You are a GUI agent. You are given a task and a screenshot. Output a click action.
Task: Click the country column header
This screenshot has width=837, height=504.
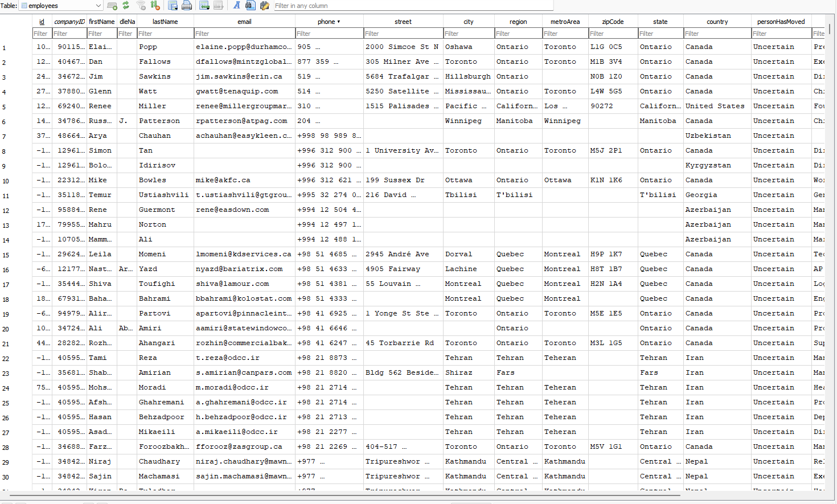pyautogui.click(x=717, y=22)
